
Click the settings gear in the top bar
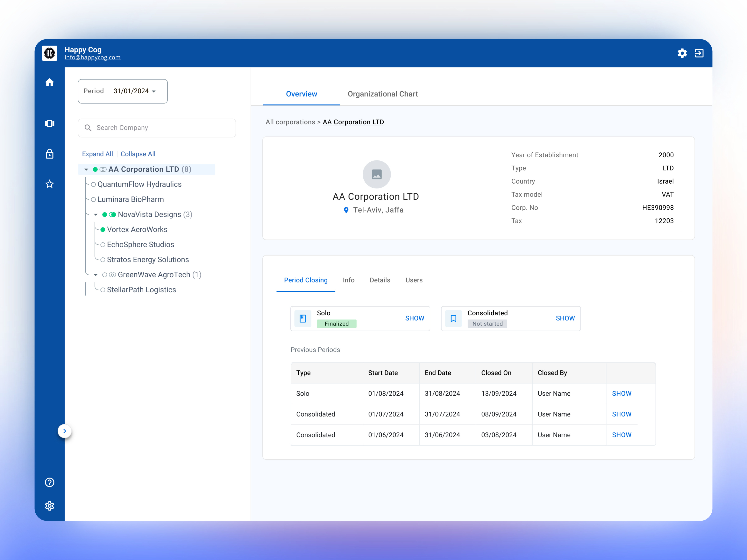682,53
